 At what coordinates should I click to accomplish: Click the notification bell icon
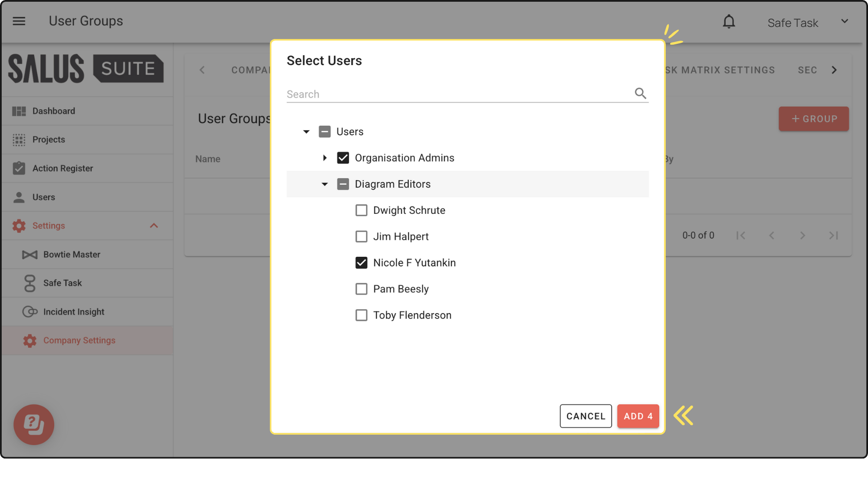(729, 22)
